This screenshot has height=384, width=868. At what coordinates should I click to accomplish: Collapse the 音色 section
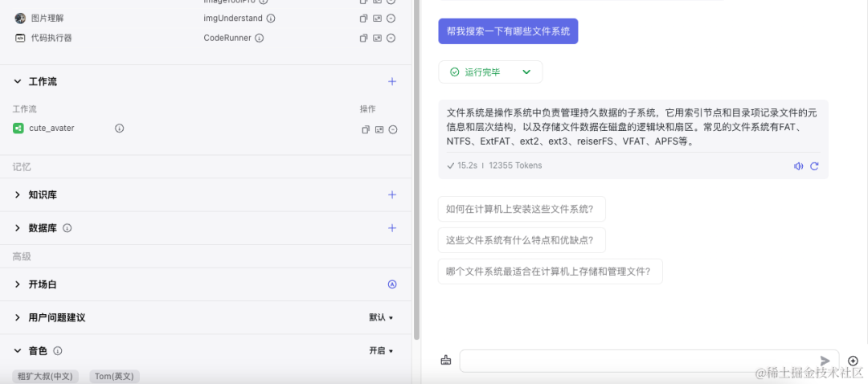click(x=17, y=351)
